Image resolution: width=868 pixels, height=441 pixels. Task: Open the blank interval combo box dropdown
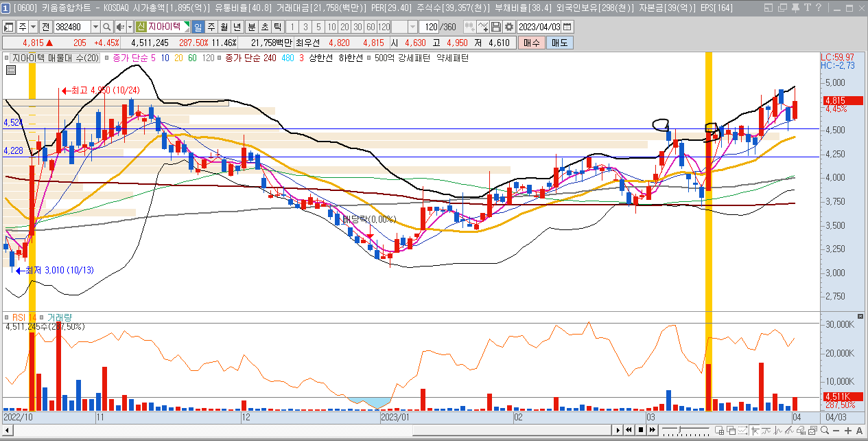click(x=412, y=27)
